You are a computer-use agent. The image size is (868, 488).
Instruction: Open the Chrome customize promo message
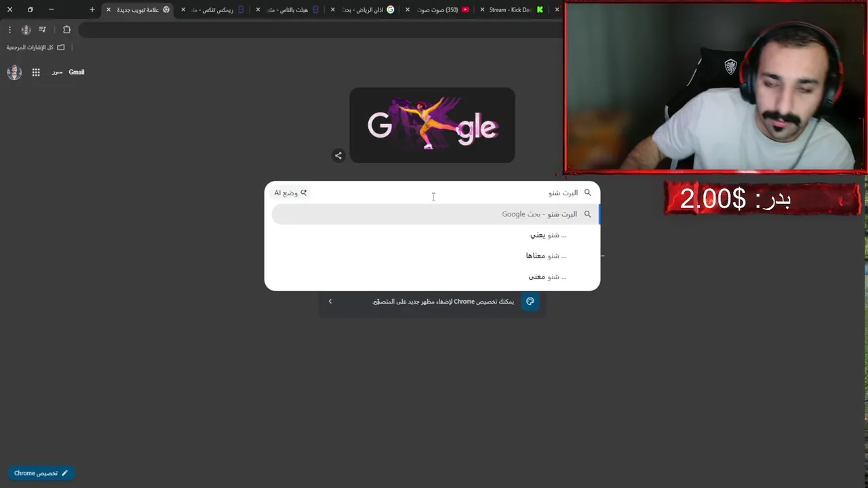pos(443,302)
